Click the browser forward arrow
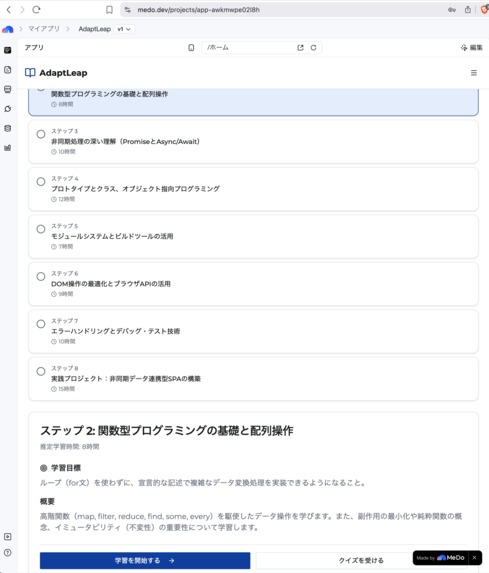 tap(22, 10)
